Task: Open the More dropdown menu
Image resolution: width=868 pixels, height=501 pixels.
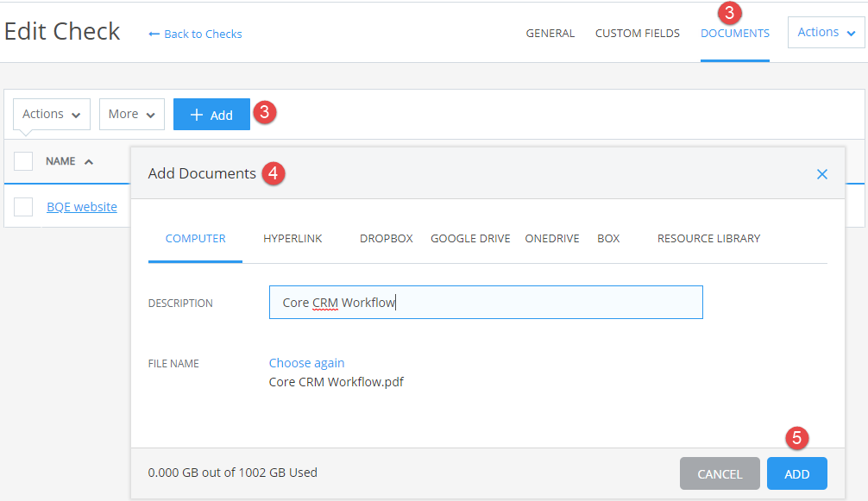Action: pos(131,114)
